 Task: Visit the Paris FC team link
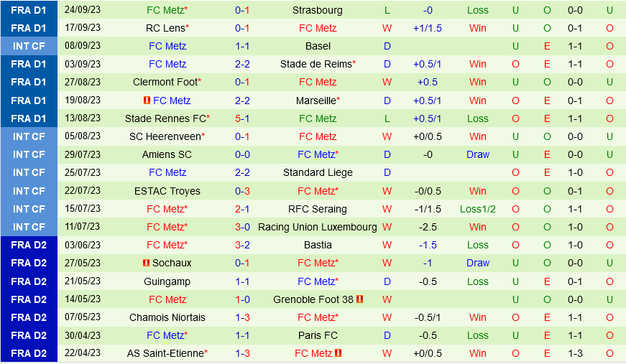(318, 335)
